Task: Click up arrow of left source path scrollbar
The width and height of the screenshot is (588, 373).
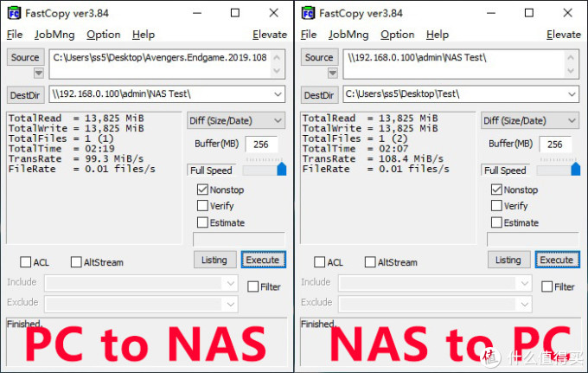Action: point(277,57)
